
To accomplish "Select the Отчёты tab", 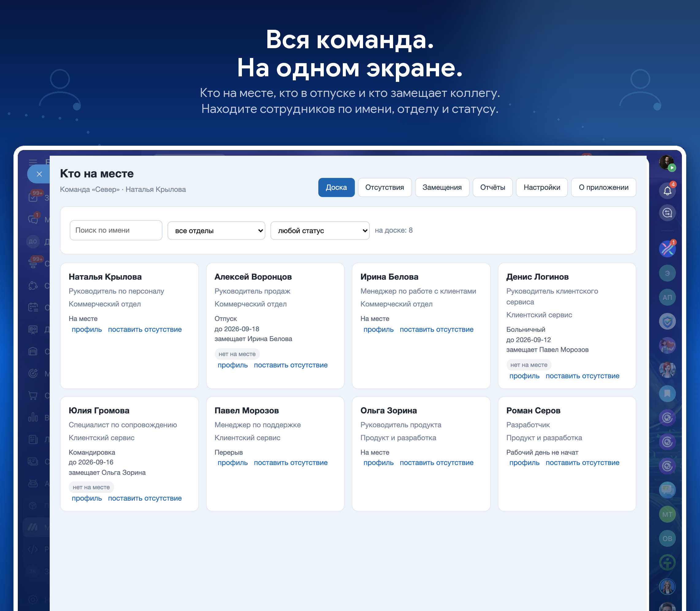I will (492, 187).
